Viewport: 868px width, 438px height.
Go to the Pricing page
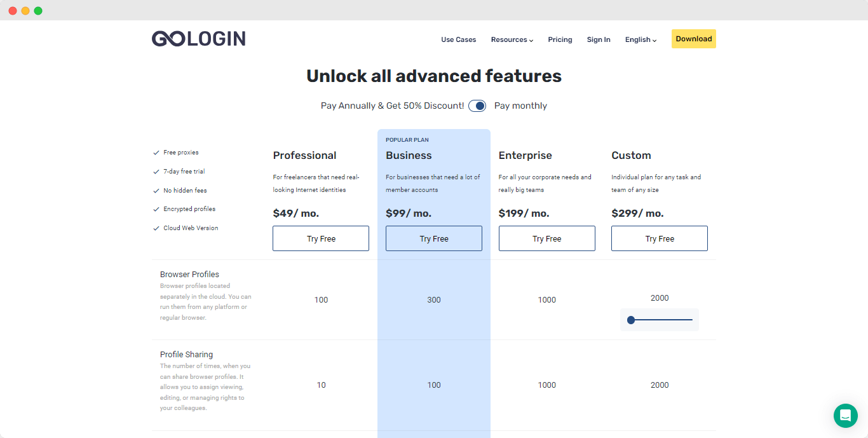pyautogui.click(x=560, y=39)
